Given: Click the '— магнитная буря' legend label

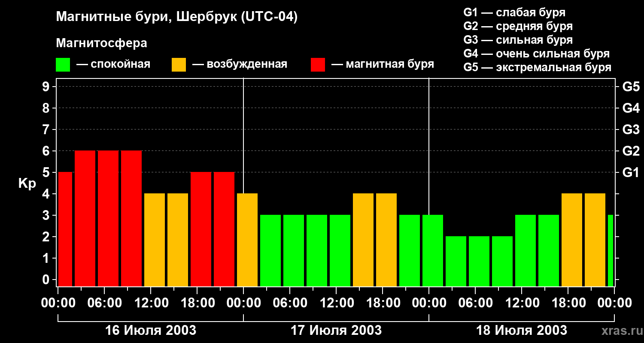Looking at the screenshot, I should point(383,64).
